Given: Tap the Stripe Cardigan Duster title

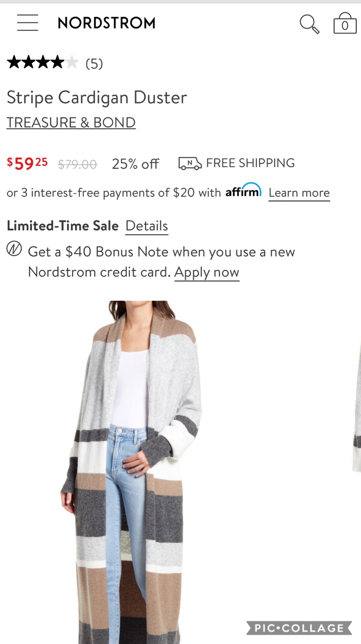Looking at the screenshot, I should point(97,97).
